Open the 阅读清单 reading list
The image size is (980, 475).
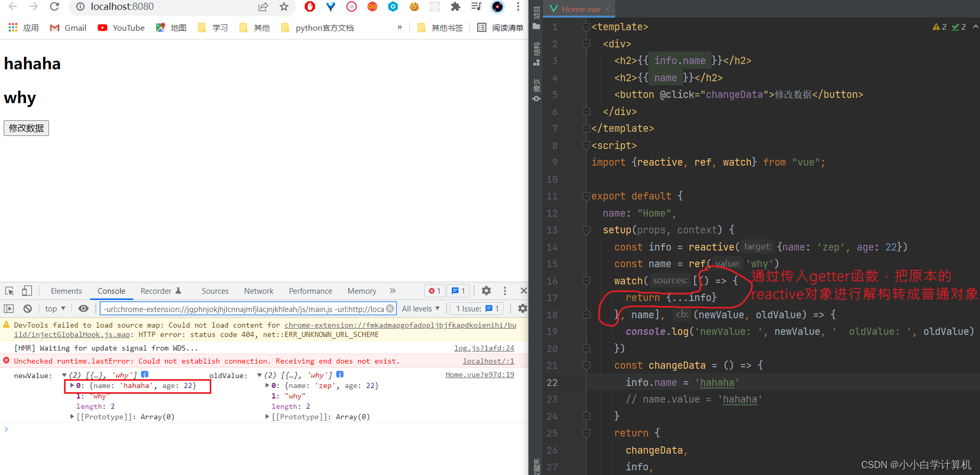click(x=500, y=28)
